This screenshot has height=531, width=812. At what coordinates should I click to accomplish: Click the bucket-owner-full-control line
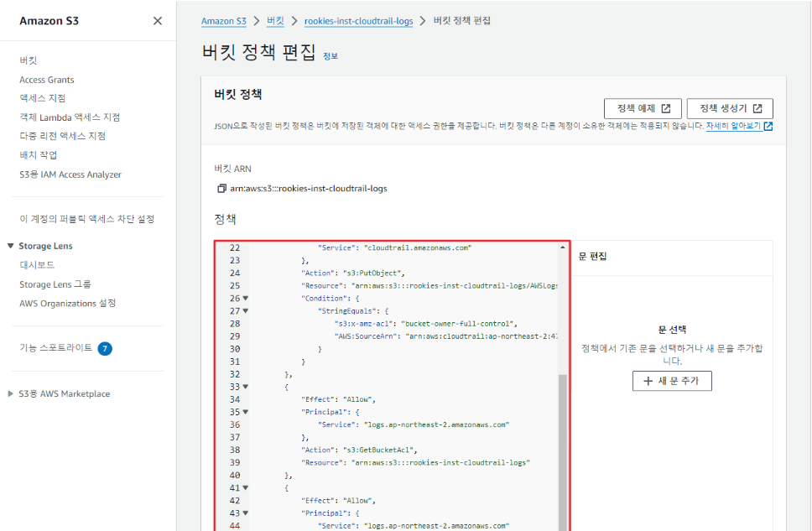click(425, 324)
